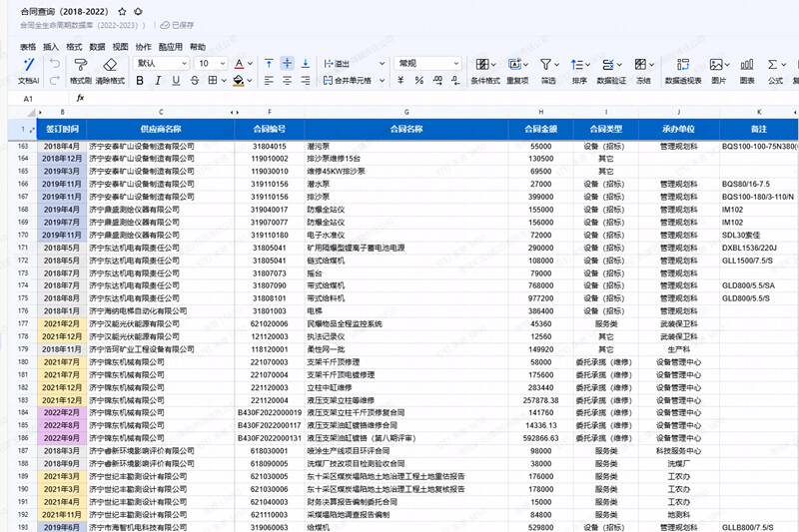This screenshot has height=532, width=799.
Task: Open the 文档AI assistant
Action: pyautogui.click(x=28, y=64)
